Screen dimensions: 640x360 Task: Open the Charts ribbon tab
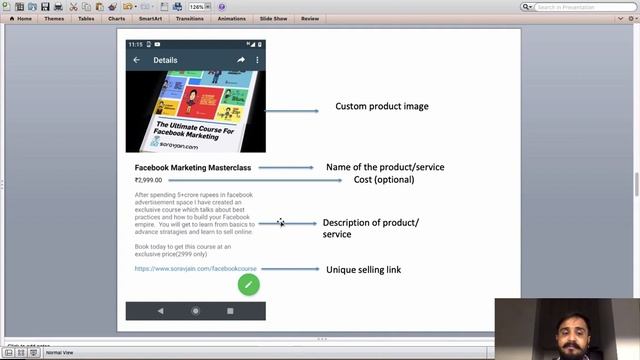pyautogui.click(x=117, y=19)
